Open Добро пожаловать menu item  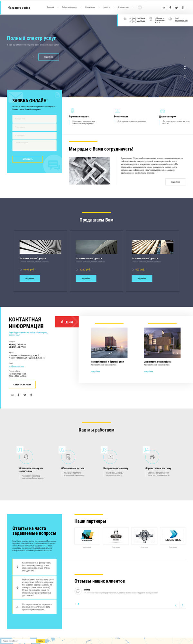(69, 7)
